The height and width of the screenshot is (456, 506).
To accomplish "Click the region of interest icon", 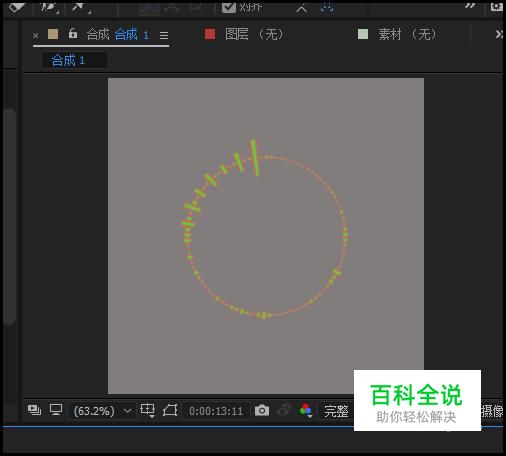I will pos(170,410).
